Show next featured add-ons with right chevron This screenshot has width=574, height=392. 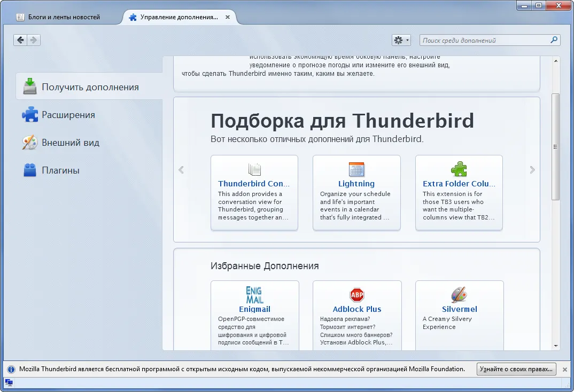pos(532,170)
